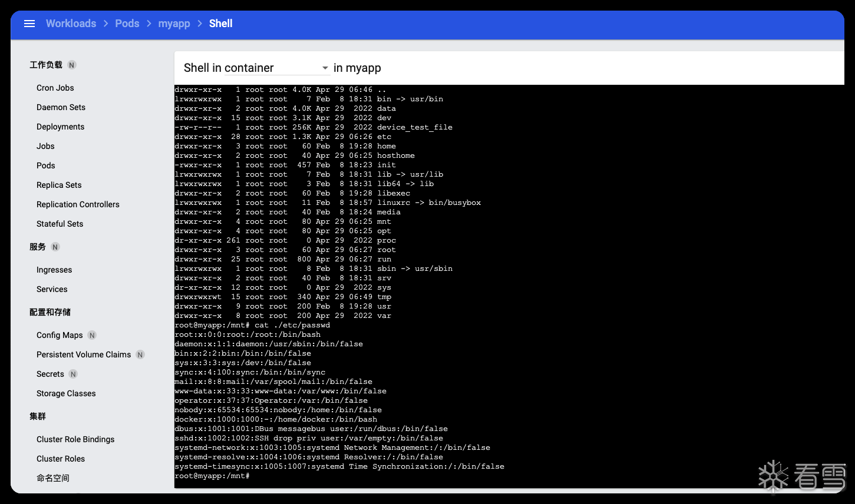Open Cluster Role Bindings in the sidebar
855x504 pixels.
point(75,439)
